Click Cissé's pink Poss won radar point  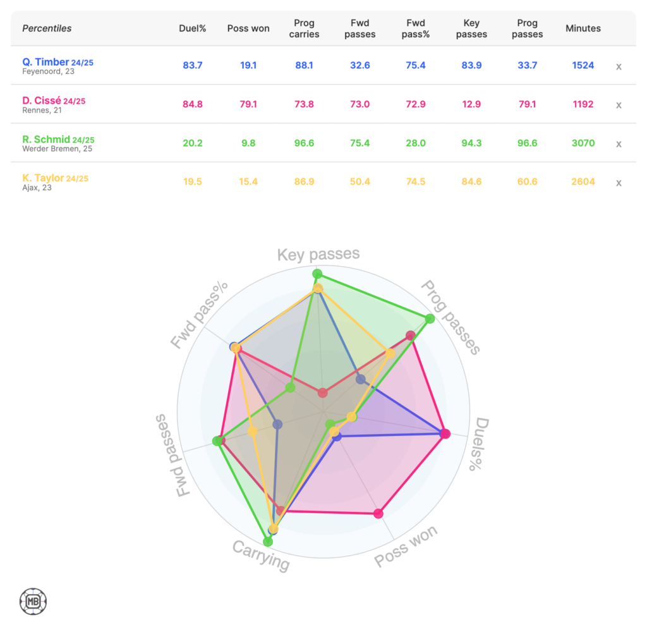(378, 514)
